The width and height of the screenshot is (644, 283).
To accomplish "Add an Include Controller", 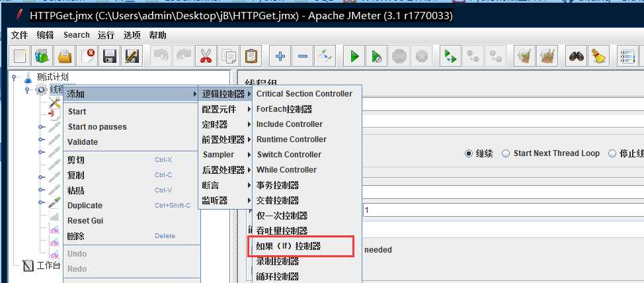I will 307,124.
